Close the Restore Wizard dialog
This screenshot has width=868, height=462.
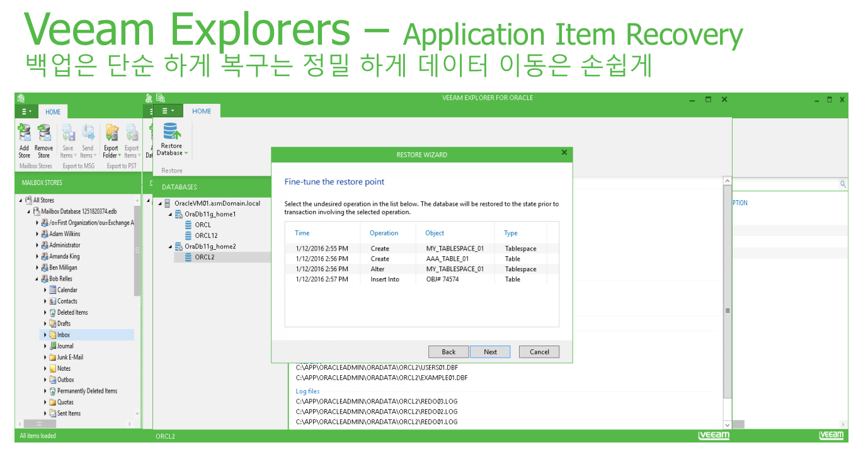tap(564, 152)
